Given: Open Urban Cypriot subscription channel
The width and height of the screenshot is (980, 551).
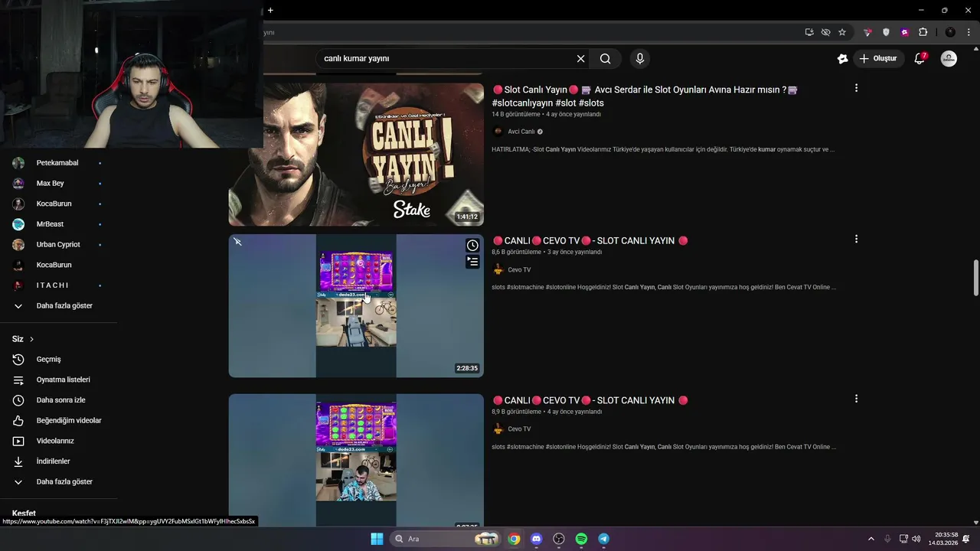Looking at the screenshot, I should 59,244.
